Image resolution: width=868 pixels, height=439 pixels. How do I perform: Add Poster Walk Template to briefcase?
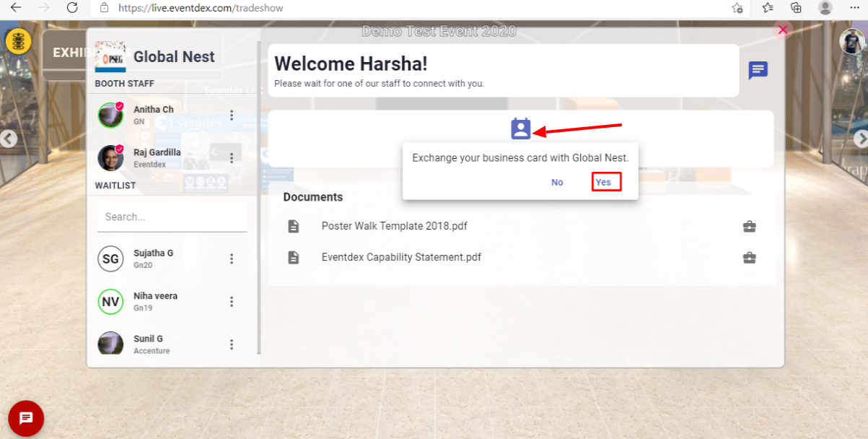click(750, 226)
